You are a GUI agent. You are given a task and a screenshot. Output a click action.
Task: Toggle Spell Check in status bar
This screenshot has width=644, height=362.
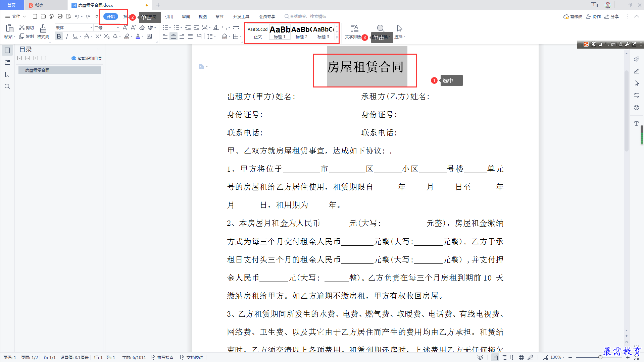[x=162, y=357]
